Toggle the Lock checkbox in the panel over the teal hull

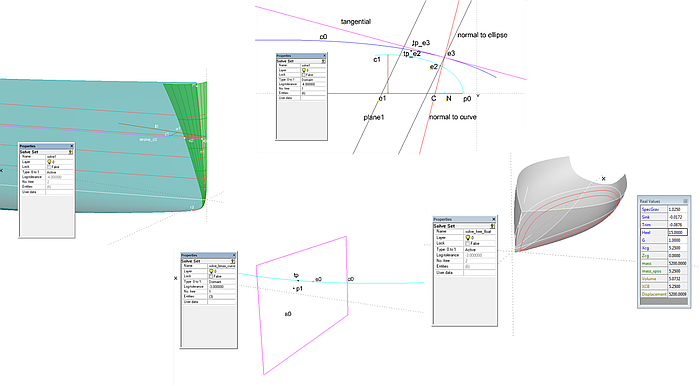pos(49,167)
